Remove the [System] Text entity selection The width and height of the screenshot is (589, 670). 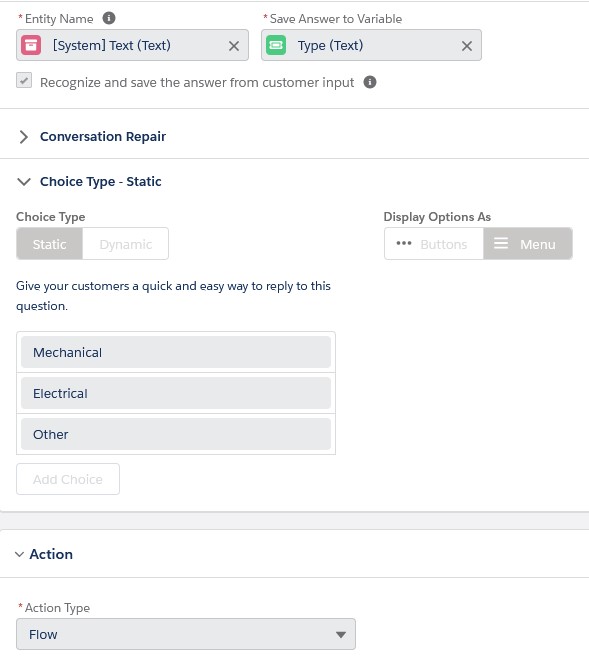(x=234, y=46)
